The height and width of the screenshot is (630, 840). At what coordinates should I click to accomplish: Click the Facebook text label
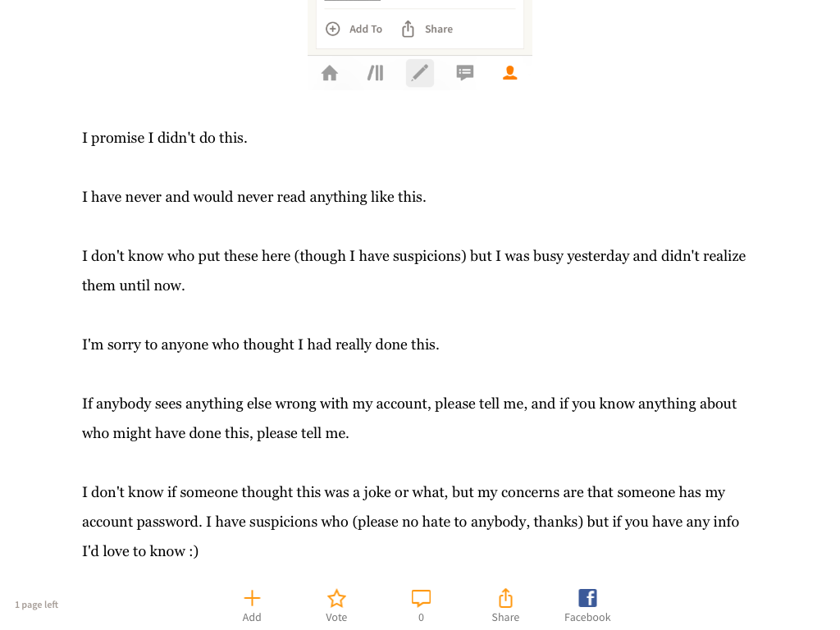[587, 617]
